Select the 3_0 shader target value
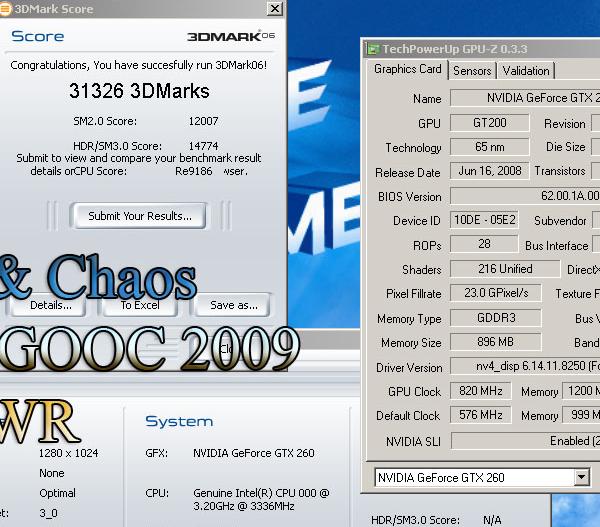The width and height of the screenshot is (600, 527). (x=48, y=513)
